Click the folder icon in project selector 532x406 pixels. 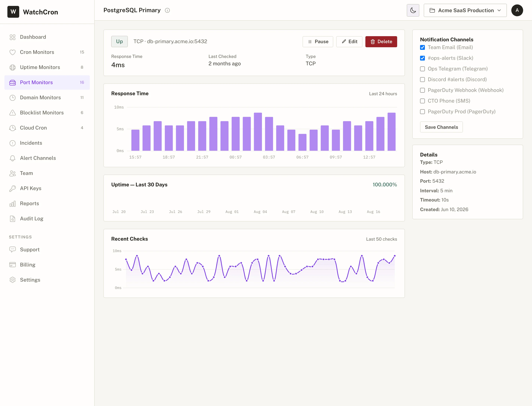click(432, 10)
